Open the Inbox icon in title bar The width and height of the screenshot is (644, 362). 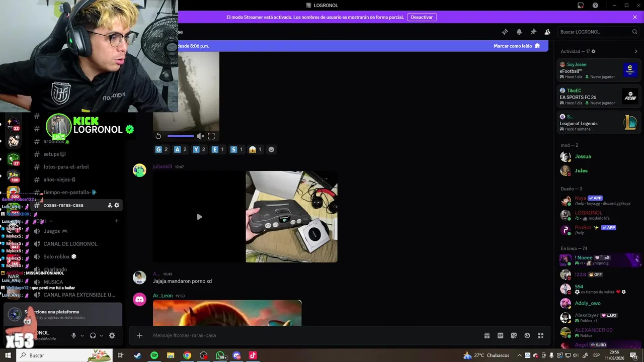pos(581,6)
